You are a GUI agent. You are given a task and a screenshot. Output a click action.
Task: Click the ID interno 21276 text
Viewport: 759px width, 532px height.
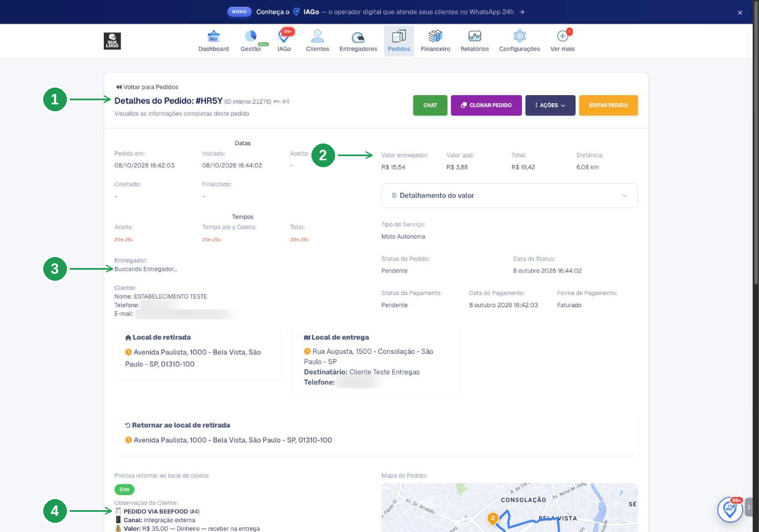pos(248,101)
